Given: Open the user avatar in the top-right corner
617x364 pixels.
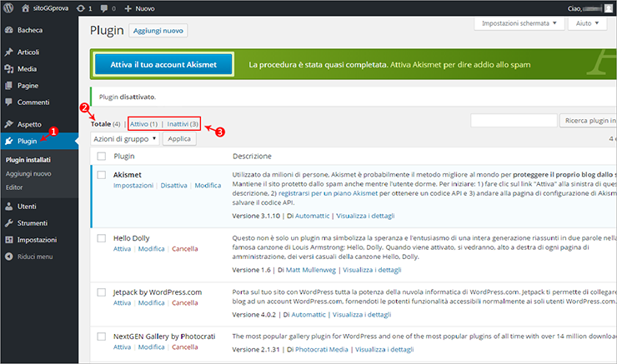Looking at the screenshot, I should click(609, 8).
